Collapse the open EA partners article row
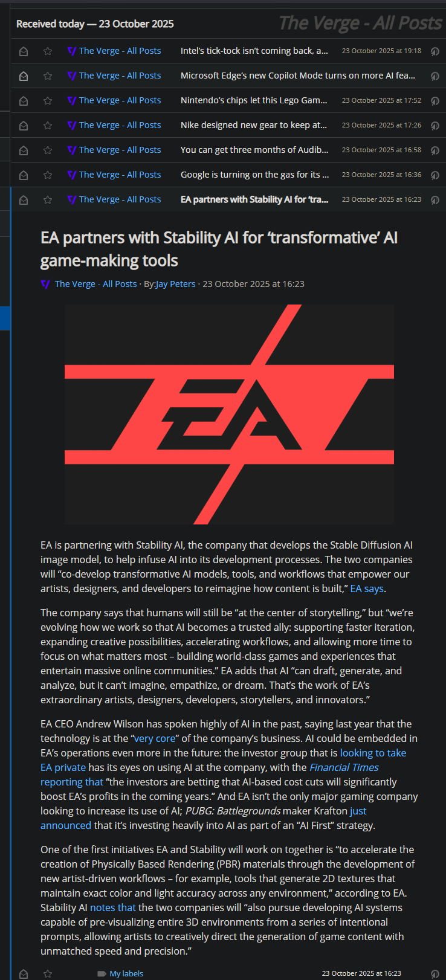This screenshot has height=980, width=446. click(254, 200)
